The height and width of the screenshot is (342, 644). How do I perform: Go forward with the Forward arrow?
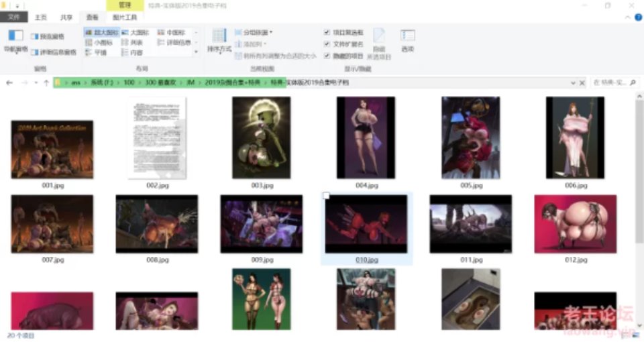[24, 83]
